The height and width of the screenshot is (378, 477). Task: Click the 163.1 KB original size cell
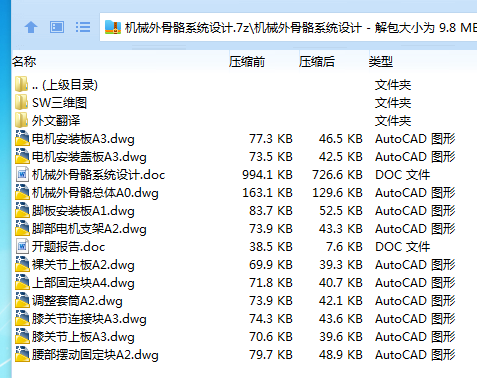click(267, 193)
